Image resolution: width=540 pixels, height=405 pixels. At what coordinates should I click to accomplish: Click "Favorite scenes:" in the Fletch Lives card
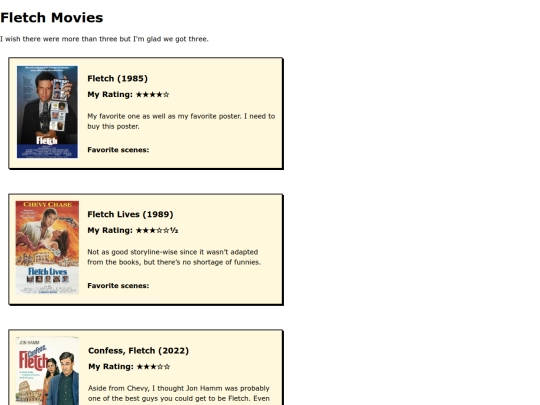coord(118,285)
